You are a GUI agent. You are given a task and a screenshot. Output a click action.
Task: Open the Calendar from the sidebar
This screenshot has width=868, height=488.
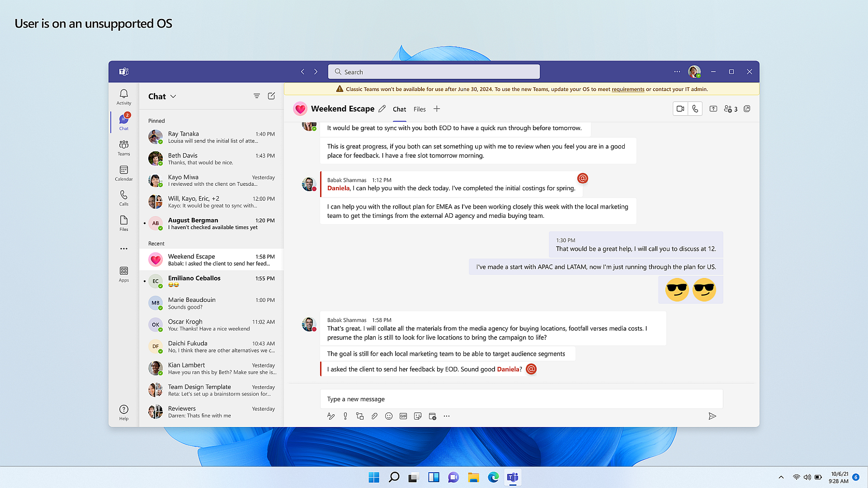123,173
